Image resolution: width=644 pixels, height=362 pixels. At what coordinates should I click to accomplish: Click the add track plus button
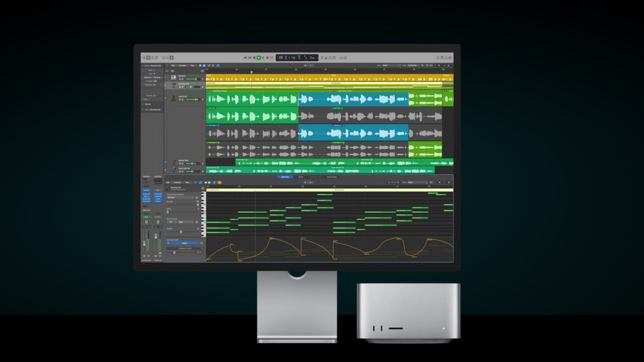[x=167, y=71]
